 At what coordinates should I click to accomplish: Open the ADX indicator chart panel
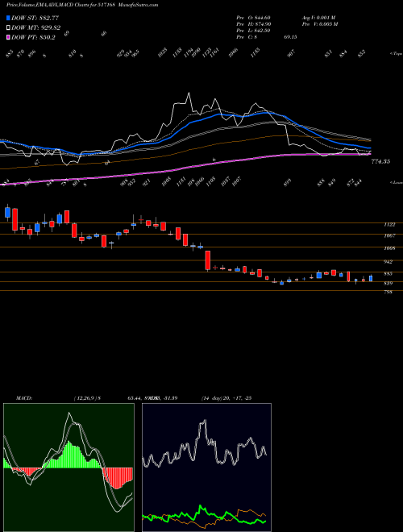click(206, 468)
